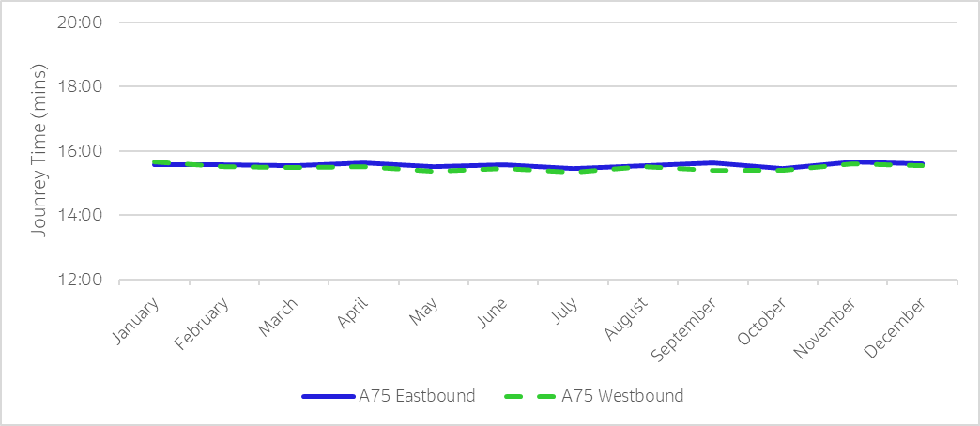Click the June x-axis label

point(492,313)
